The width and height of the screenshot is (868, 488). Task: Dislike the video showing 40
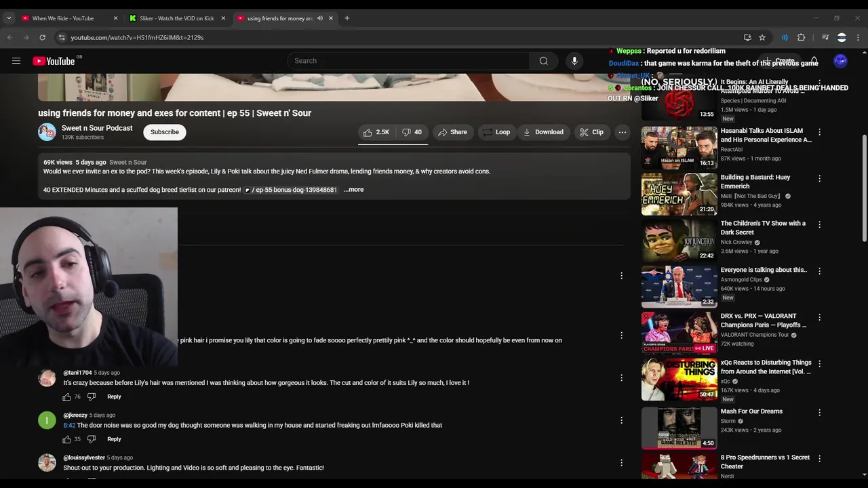pyautogui.click(x=412, y=132)
